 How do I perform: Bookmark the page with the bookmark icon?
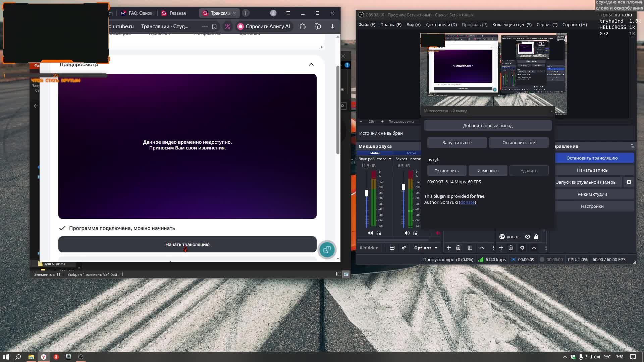pyautogui.click(x=214, y=26)
